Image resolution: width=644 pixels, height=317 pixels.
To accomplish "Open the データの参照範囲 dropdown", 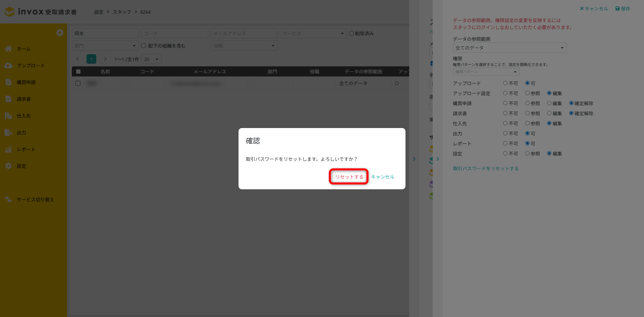I will 509,48.
